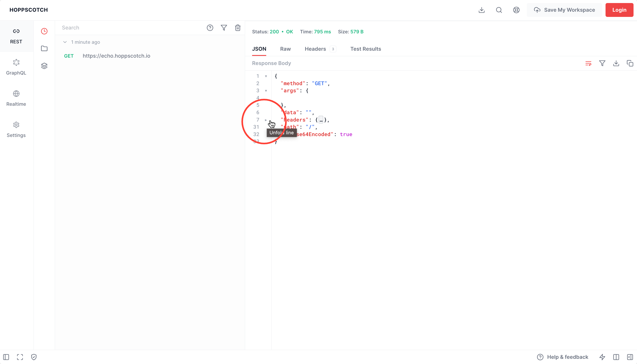
Task: Open the Collections folder icon
Action: pos(44,48)
